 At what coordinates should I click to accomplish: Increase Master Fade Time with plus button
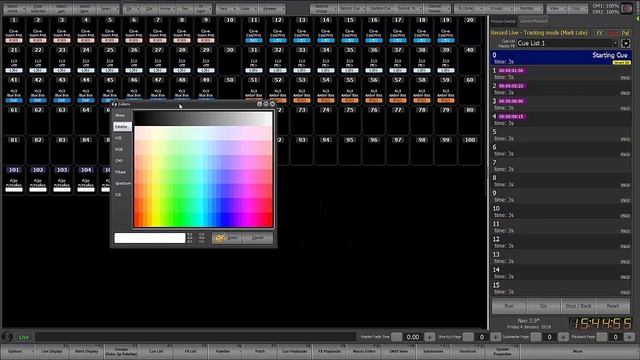429,337
